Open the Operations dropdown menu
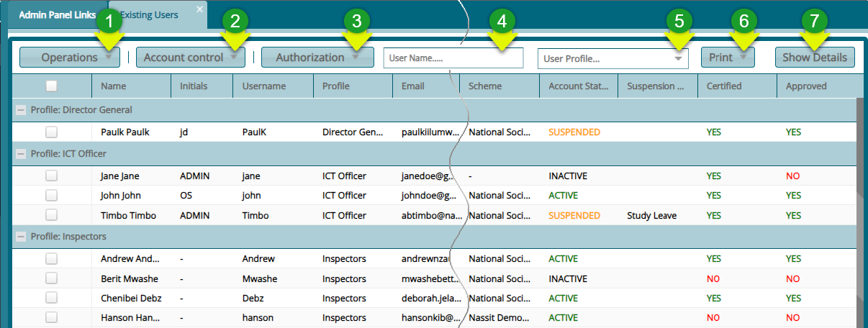Image resolution: width=868 pixels, height=328 pixels. tap(69, 58)
